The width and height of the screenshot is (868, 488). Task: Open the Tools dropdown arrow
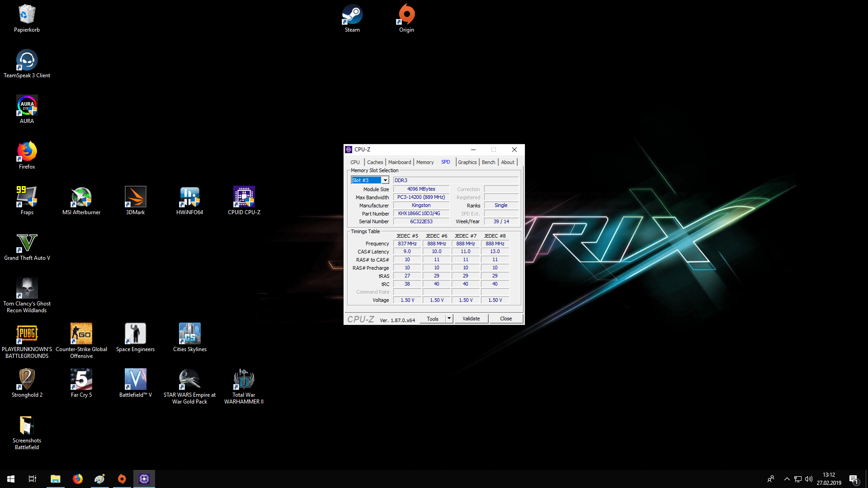449,319
